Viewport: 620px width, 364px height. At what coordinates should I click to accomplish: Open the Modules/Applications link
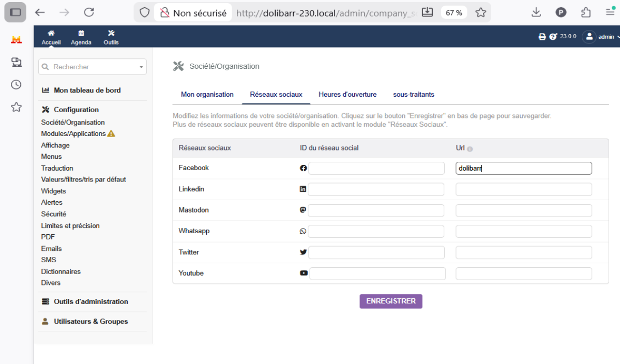coord(73,133)
